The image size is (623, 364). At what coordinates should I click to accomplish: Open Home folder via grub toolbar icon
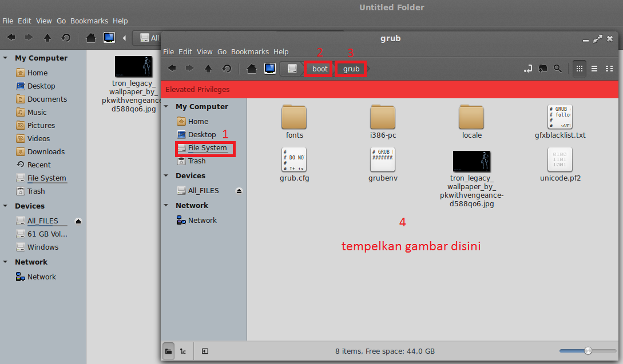[251, 69]
